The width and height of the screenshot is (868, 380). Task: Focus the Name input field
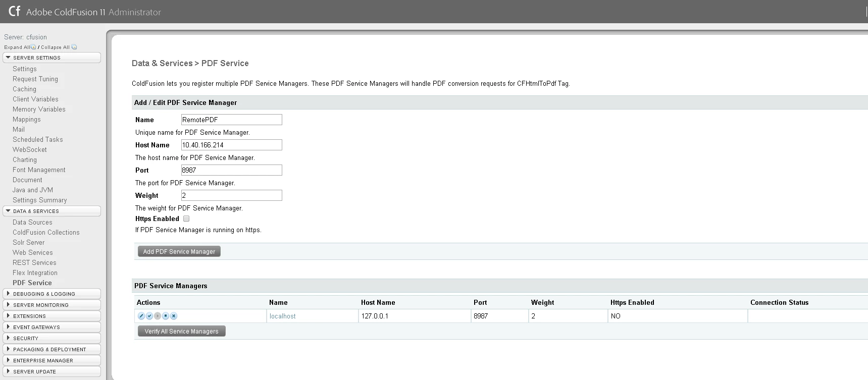(x=232, y=120)
